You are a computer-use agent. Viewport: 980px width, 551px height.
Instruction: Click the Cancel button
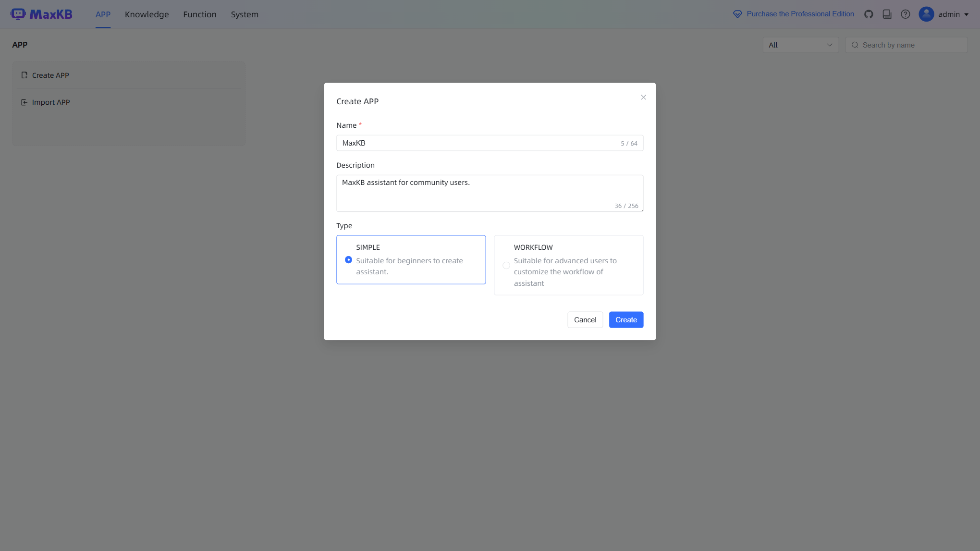coord(585,319)
